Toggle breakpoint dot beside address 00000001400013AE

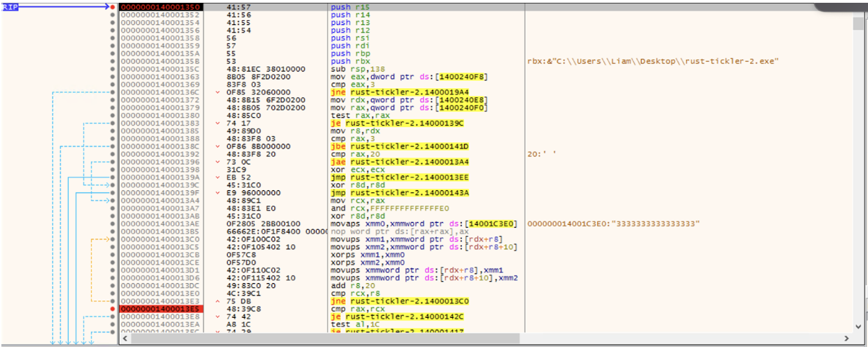click(x=112, y=225)
